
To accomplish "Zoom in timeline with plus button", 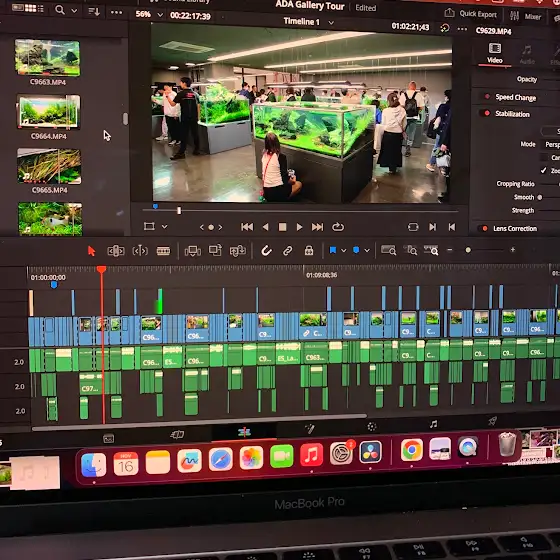I will pos(512,250).
